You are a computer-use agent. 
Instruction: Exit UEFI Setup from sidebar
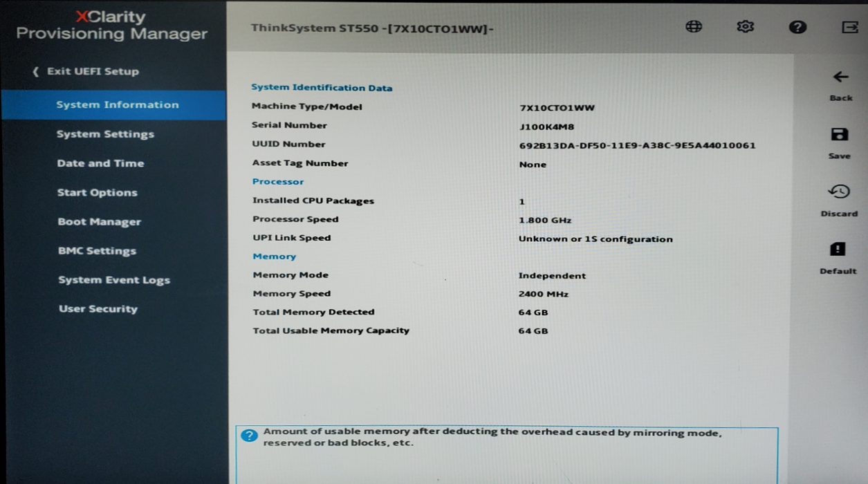coord(86,71)
